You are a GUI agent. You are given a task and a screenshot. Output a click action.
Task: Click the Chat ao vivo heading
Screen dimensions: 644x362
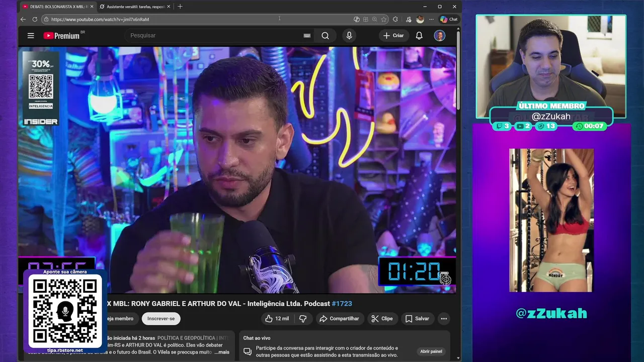pos(257,338)
